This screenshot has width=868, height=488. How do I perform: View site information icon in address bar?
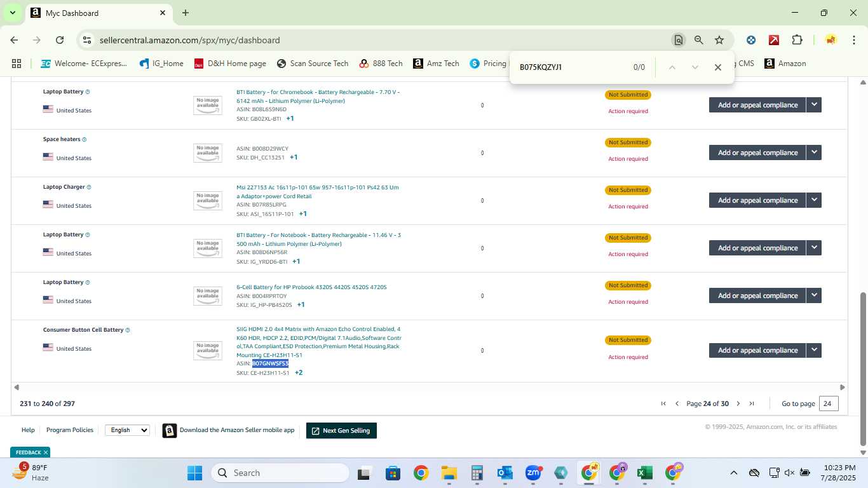[x=87, y=40]
